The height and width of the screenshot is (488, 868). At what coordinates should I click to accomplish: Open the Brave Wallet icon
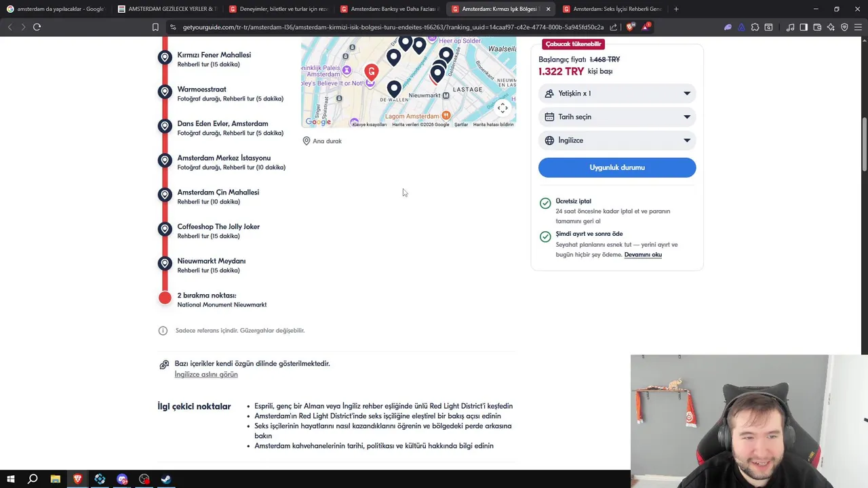coord(817,27)
